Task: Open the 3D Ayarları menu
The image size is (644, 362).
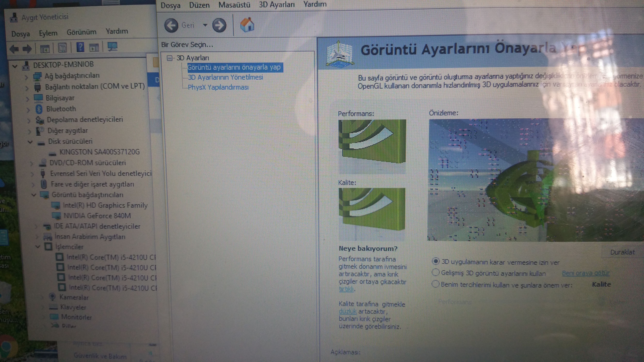Action: coord(277,4)
